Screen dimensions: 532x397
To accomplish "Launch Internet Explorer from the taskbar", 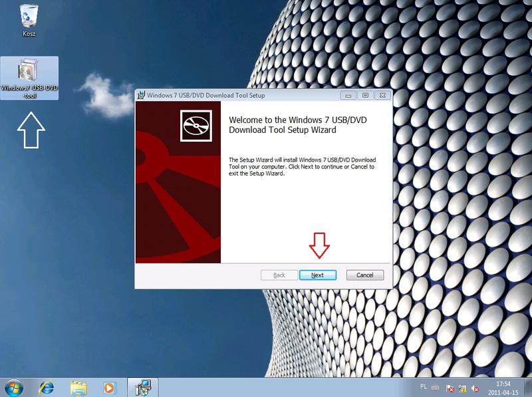I will (x=47, y=388).
